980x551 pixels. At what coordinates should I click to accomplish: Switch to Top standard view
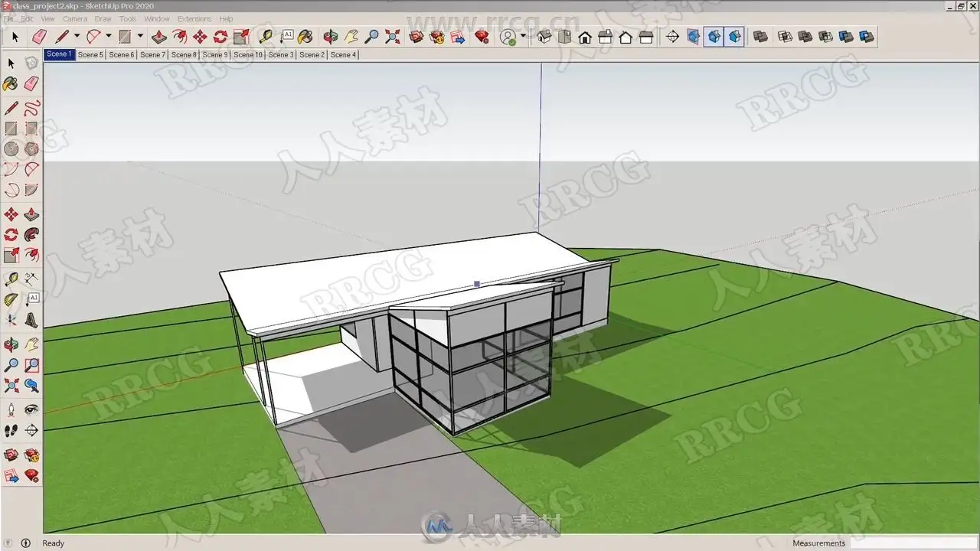point(565,37)
